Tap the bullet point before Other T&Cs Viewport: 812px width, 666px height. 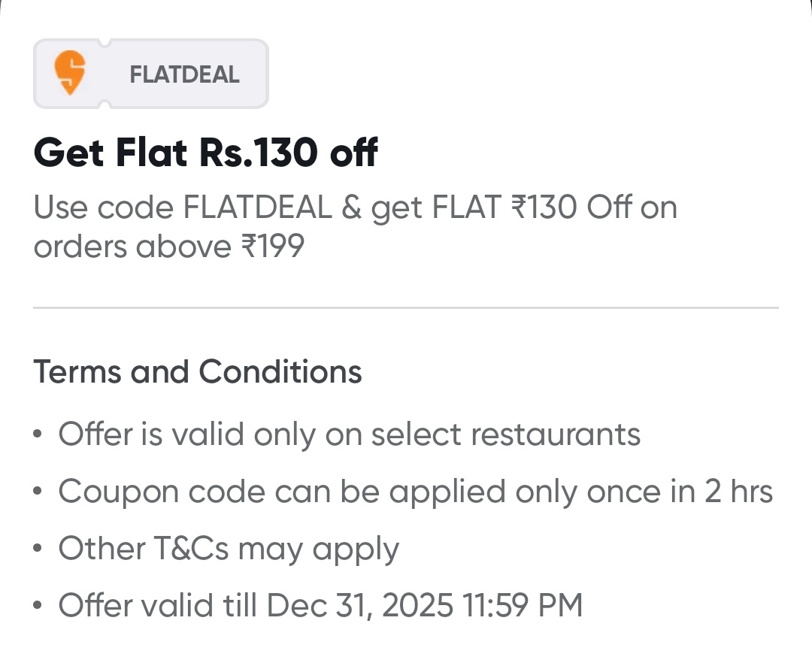[38, 549]
